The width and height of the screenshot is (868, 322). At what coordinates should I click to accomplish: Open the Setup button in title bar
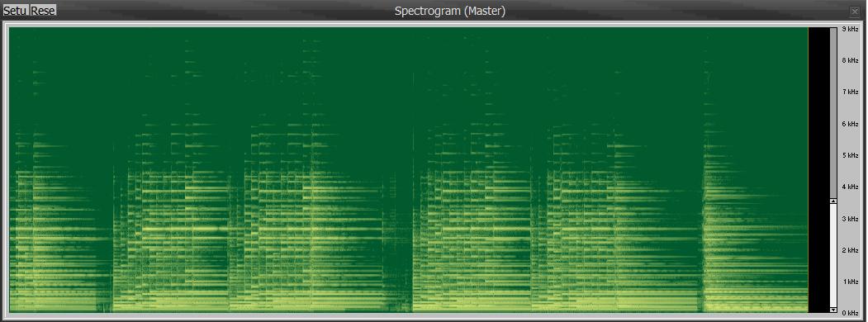pyautogui.click(x=16, y=11)
